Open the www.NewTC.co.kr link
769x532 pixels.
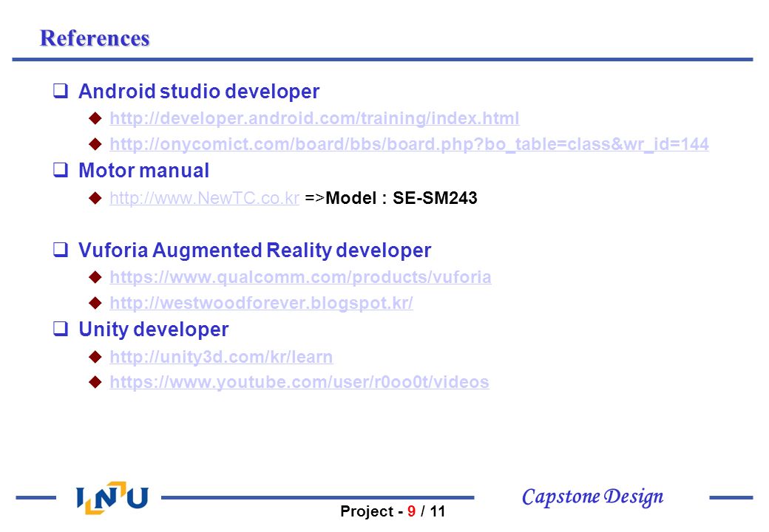205,198
